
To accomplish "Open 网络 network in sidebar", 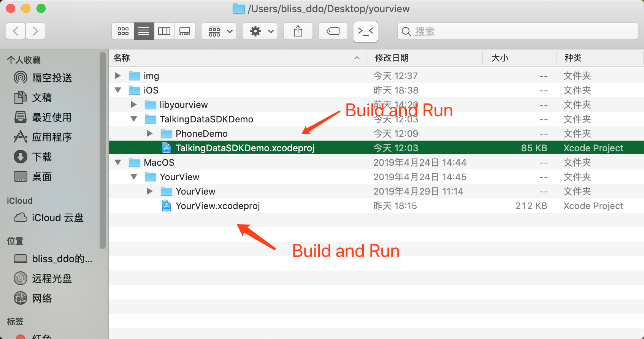I will click(42, 298).
